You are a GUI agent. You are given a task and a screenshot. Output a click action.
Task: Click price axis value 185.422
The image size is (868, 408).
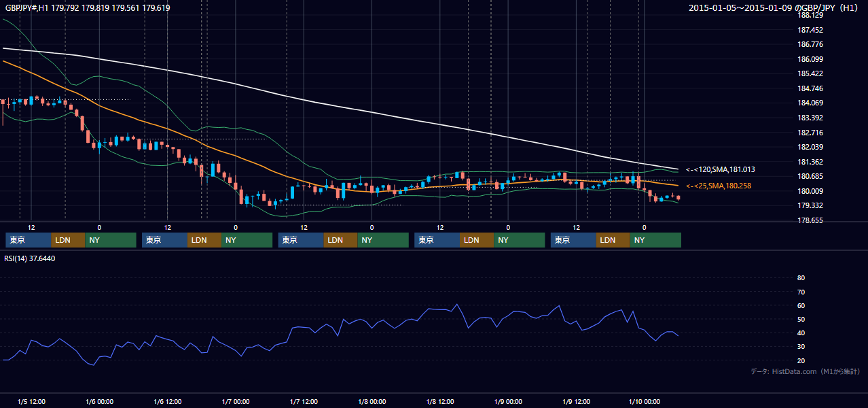pyautogui.click(x=810, y=73)
